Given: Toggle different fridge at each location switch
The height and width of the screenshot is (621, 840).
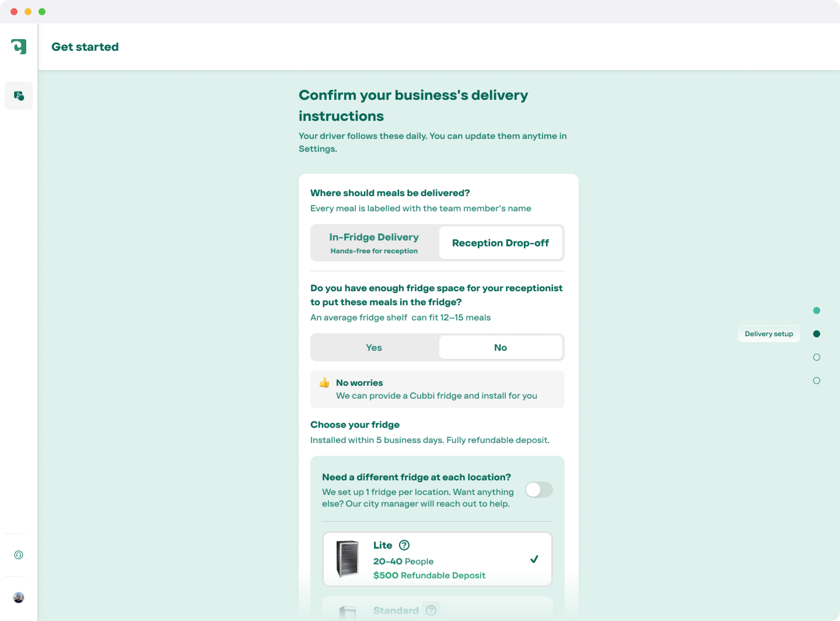Looking at the screenshot, I should click(x=539, y=490).
